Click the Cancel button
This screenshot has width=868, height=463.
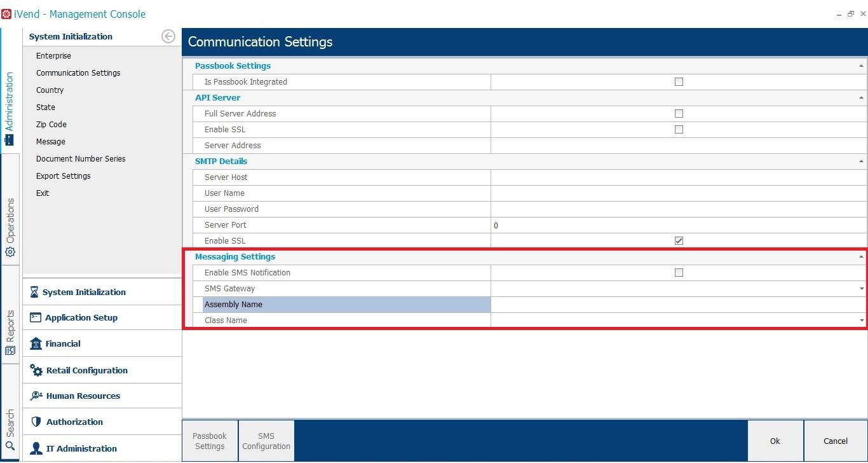point(836,441)
